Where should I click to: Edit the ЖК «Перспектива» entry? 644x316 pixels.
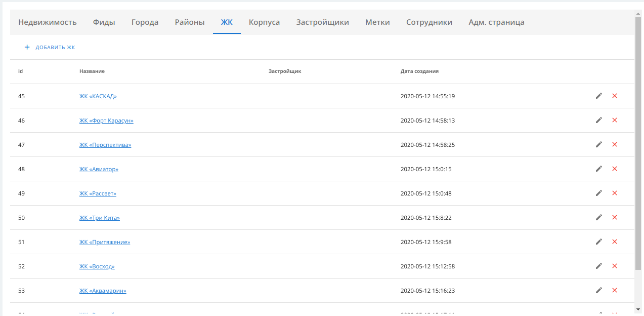click(x=599, y=144)
